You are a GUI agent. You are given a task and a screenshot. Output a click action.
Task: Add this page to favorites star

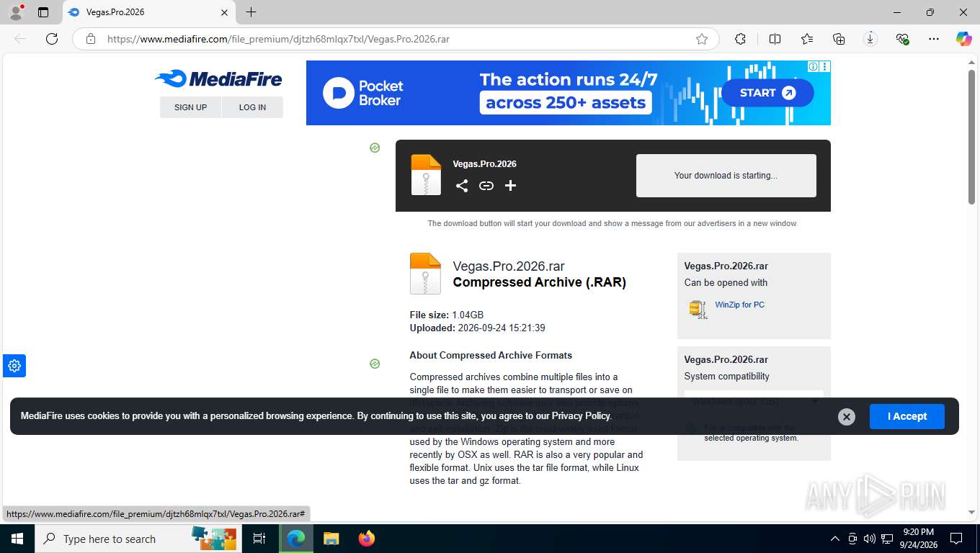[x=702, y=39]
